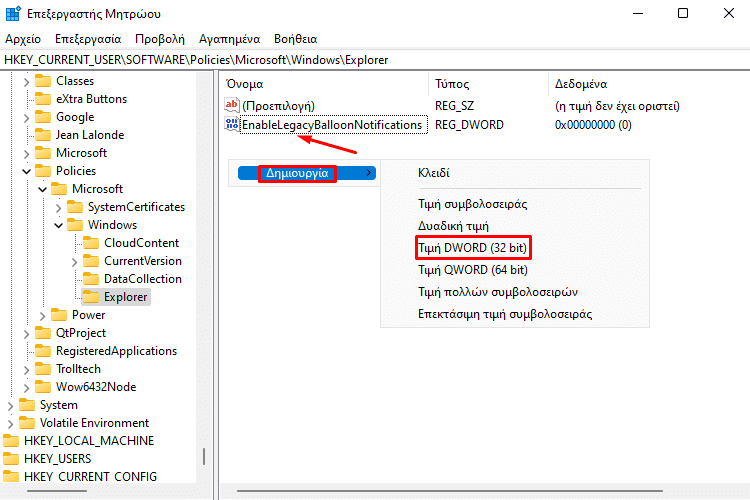Click the tree pane vertical scrollbar thumb
This screenshot has width=750, height=500.
click(x=204, y=456)
